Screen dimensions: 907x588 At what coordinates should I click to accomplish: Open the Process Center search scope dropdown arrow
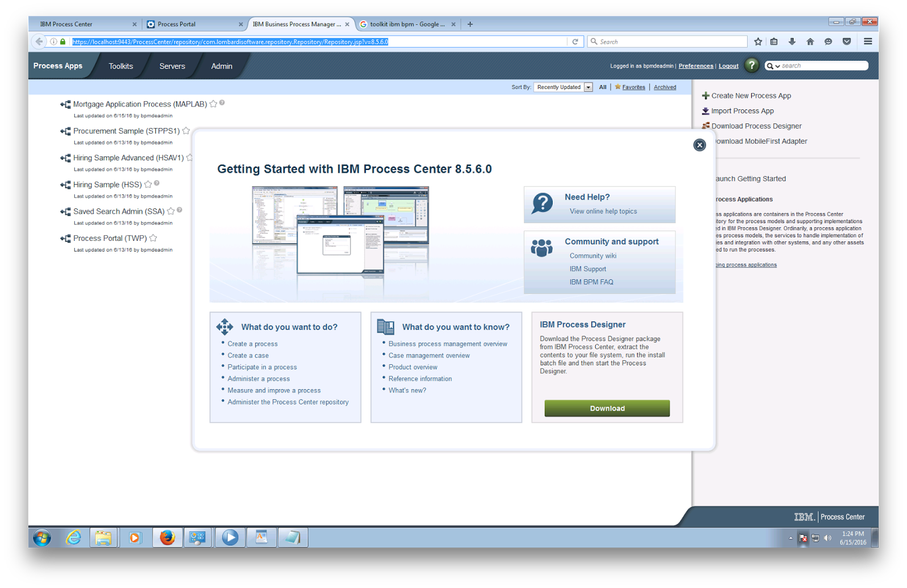[x=777, y=65]
